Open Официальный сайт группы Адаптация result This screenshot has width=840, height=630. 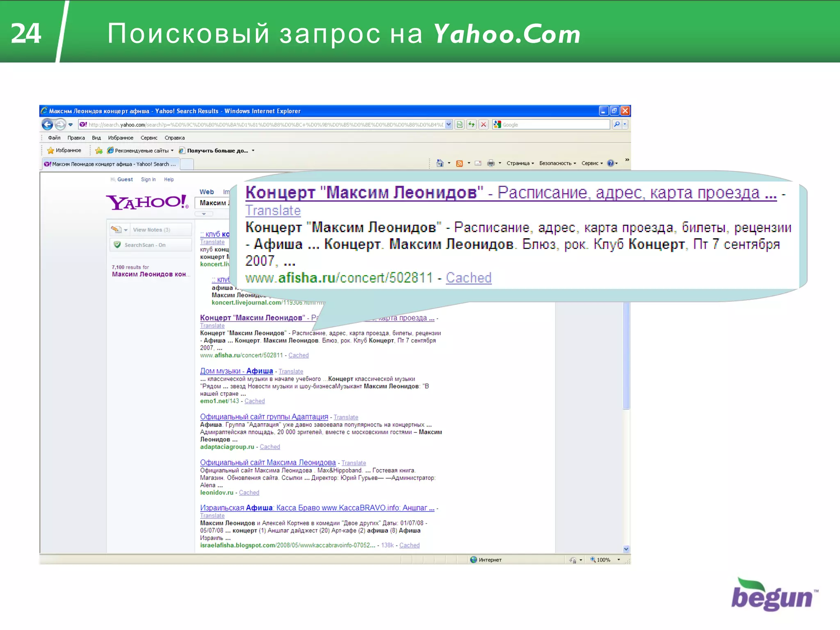pos(264,417)
